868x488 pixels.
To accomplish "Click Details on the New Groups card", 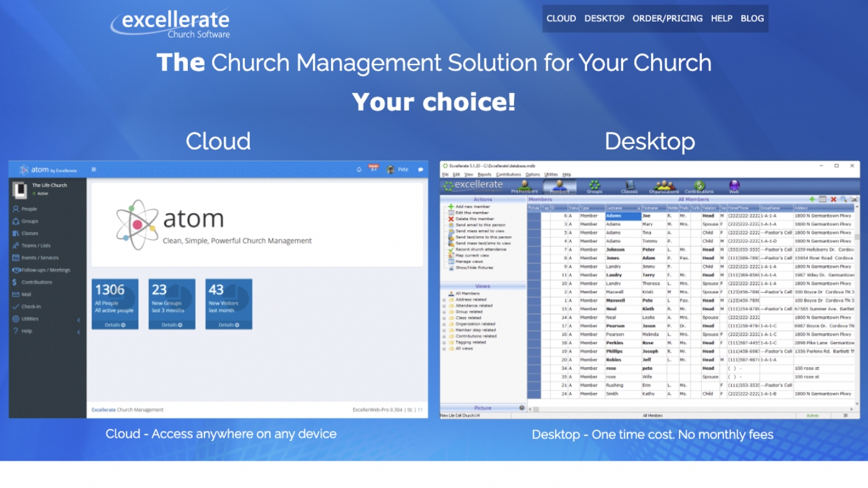I will click(x=172, y=325).
